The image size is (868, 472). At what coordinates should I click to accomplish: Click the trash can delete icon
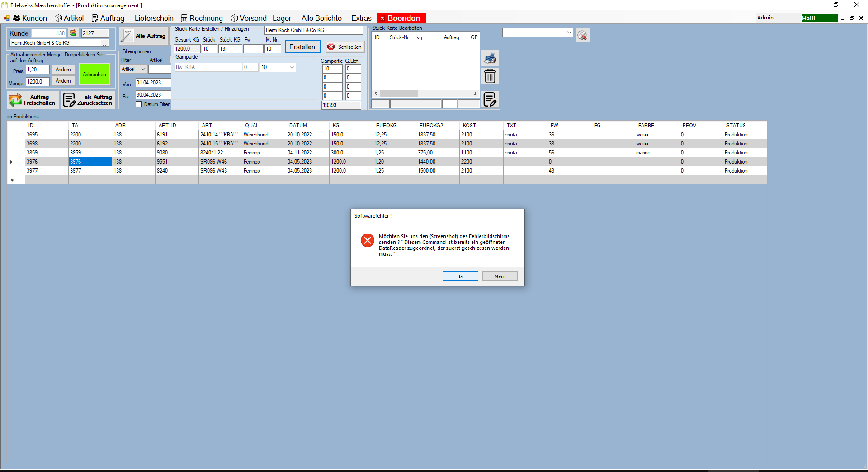click(490, 76)
